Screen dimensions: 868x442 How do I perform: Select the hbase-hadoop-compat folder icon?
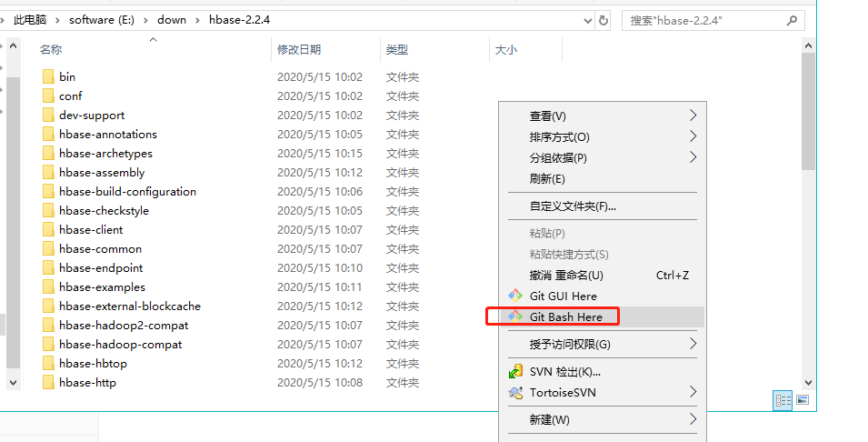coord(48,344)
